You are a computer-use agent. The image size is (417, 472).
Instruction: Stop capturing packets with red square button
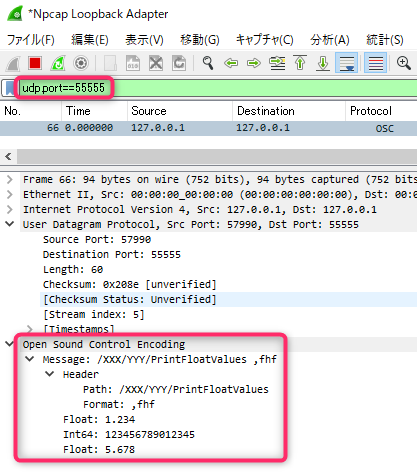(35, 63)
